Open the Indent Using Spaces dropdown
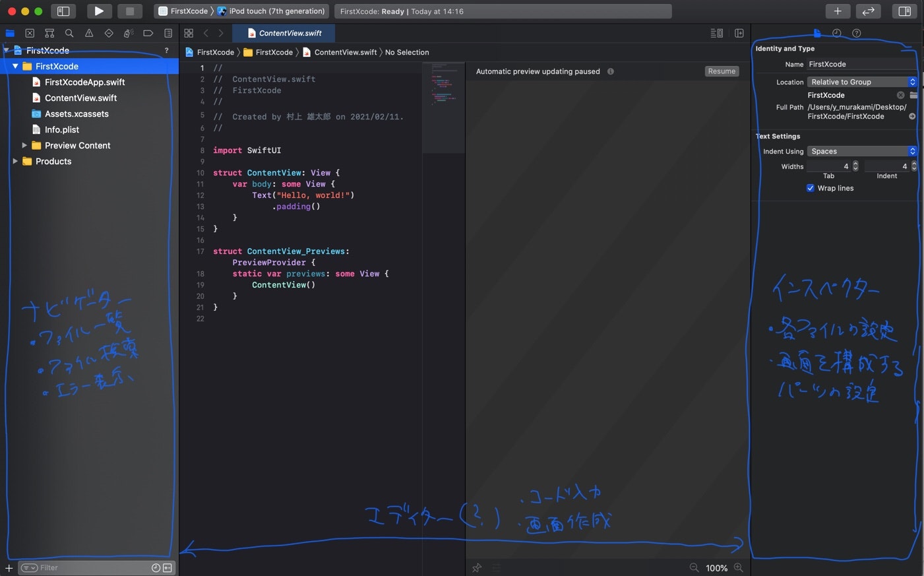 point(862,151)
